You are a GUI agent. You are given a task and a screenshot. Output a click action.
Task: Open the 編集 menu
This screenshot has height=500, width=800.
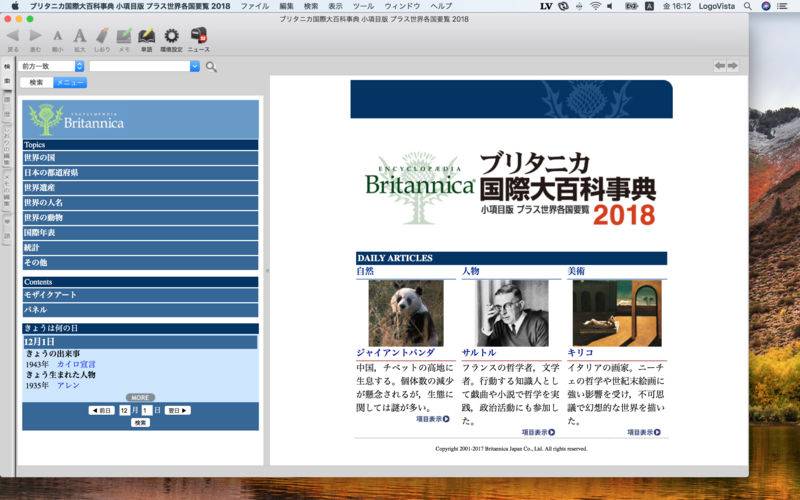pos(287,6)
